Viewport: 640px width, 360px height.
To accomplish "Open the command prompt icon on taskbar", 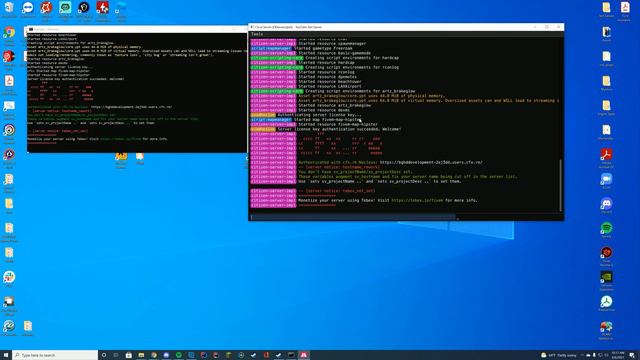I will pyautogui.click(x=291, y=355).
